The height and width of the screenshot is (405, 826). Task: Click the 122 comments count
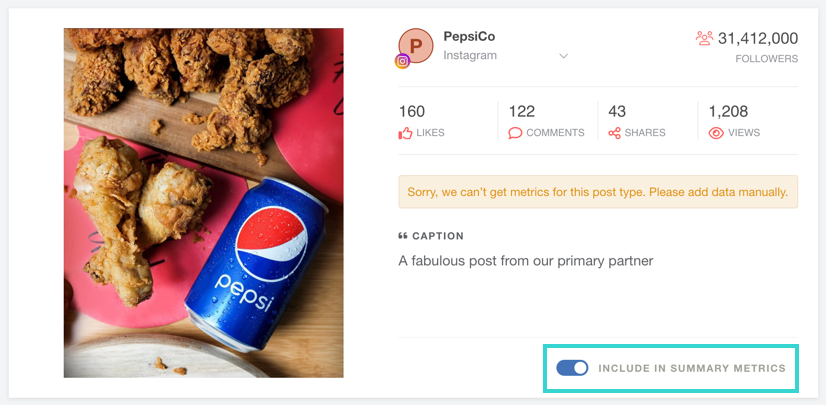coord(522,111)
